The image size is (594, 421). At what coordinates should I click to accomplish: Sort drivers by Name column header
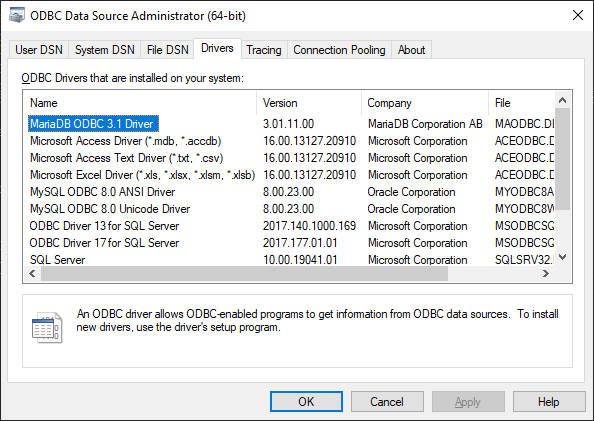(x=139, y=103)
